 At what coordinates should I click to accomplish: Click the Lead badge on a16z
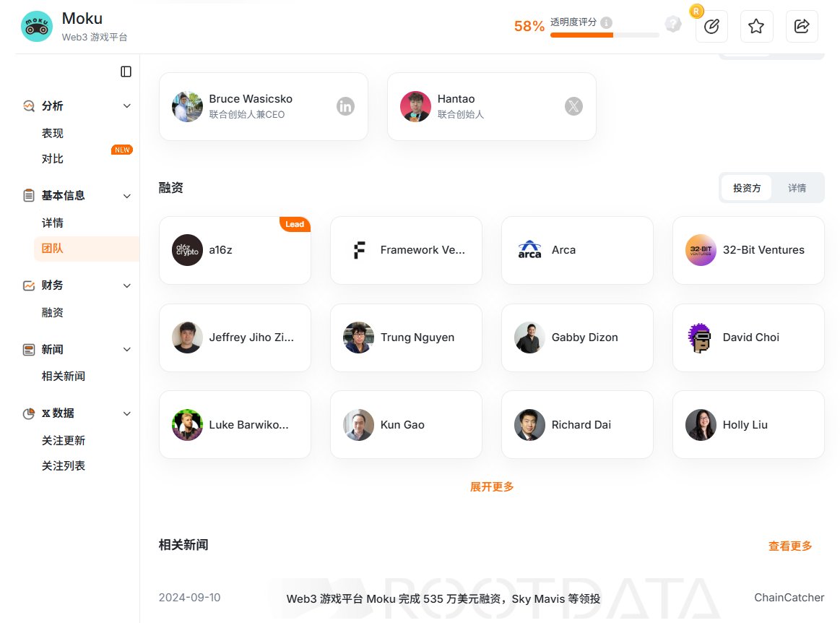[295, 224]
